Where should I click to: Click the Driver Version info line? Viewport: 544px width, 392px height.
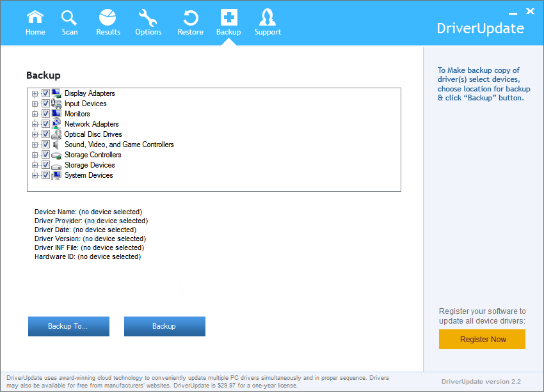[x=90, y=239]
